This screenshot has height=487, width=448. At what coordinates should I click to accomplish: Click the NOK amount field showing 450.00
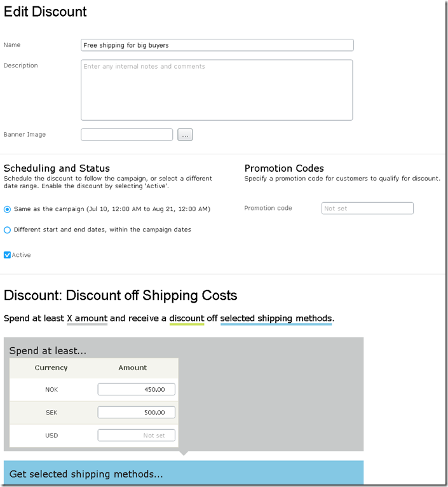point(136,390)
